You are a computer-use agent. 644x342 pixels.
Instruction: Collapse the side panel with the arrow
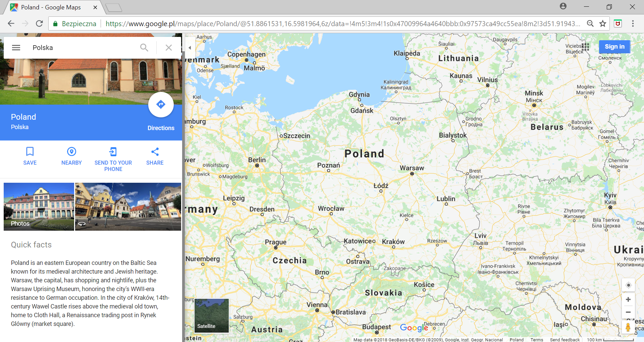(190, 48)
